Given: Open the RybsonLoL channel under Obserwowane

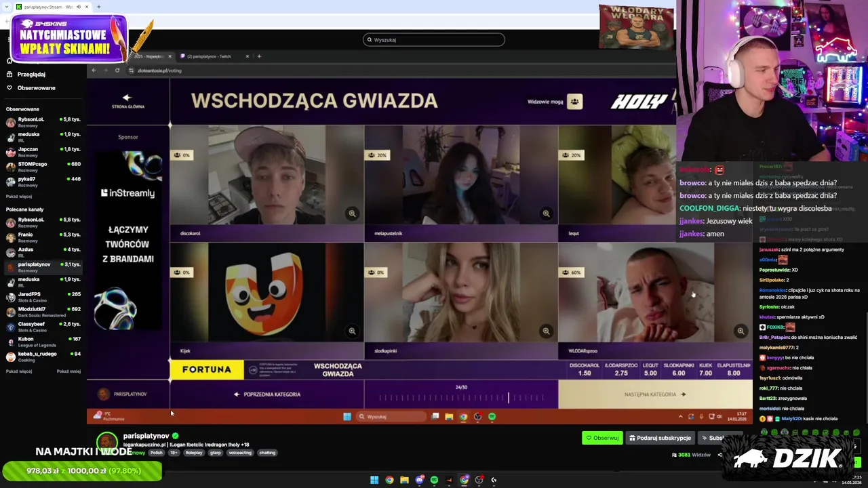Looking at the screenshot, I should [x=42, y=122].
